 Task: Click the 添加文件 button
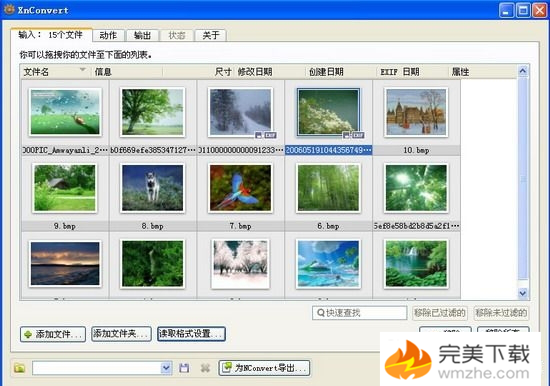(x=53, y=334)
